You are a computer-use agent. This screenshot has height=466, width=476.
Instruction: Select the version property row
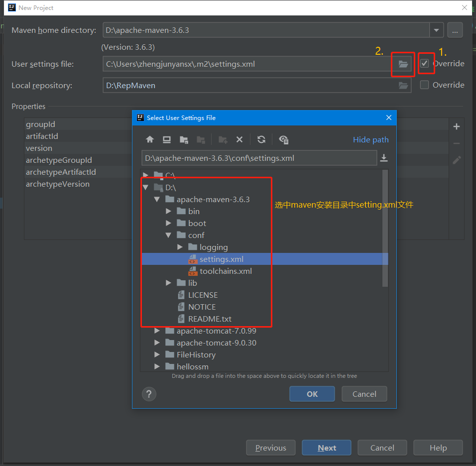tap(78, 148)
